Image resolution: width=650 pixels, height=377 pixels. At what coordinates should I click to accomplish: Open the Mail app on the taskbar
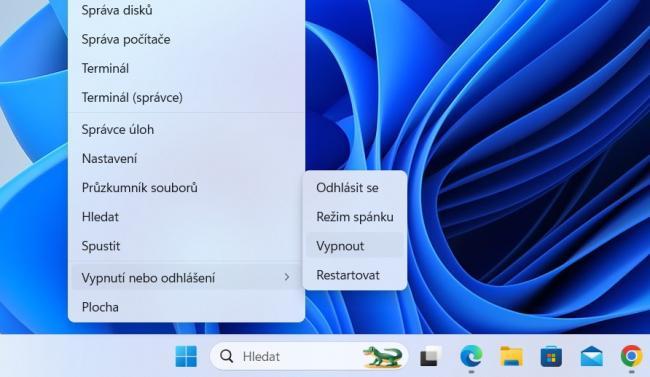coord(592,356)
